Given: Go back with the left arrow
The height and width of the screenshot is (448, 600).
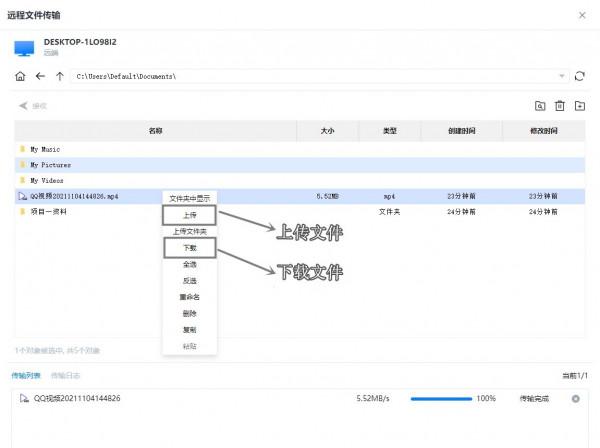Looking at the screenshot, I should (40, 76).
